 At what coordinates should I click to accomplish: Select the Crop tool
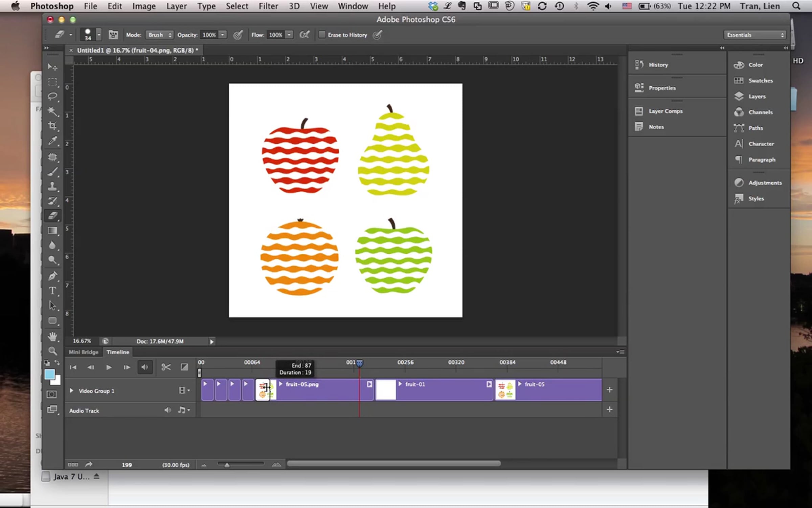coord(52,126)
